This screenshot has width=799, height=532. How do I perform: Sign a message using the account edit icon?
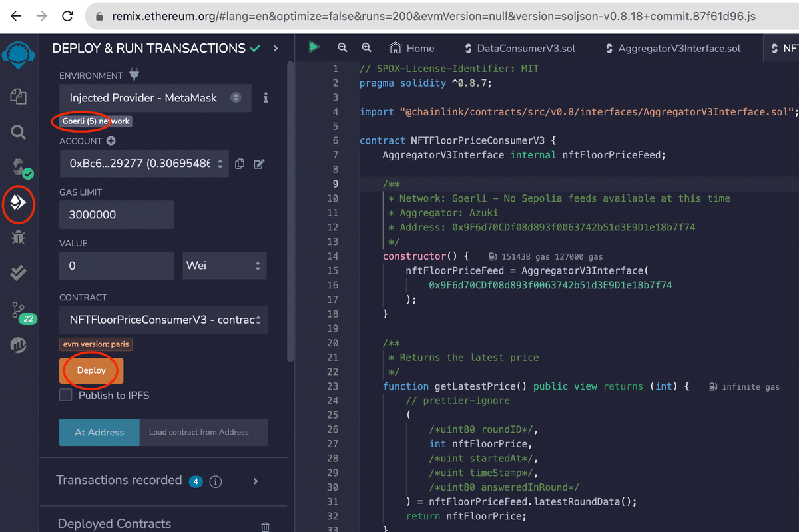(259, 164)
